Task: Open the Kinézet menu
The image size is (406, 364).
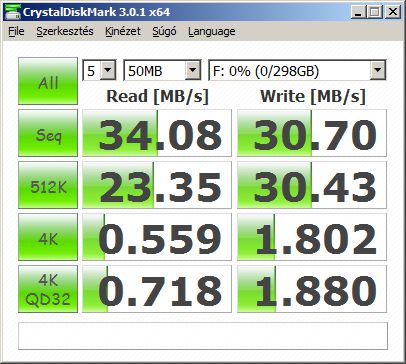Action: coord(123,31)
